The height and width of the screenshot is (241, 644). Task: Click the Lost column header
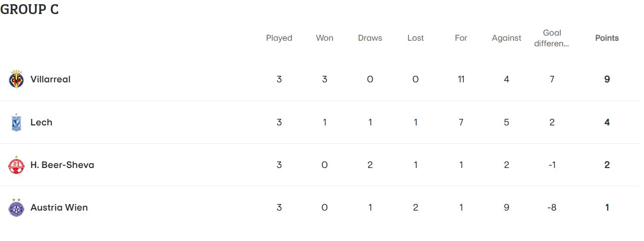coord(415,38)
